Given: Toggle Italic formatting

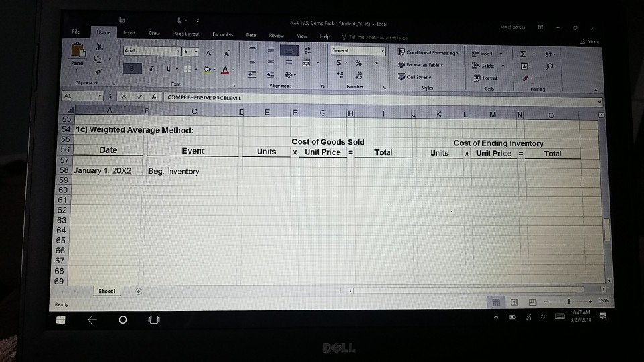Looking at the screenshot, I should [x=152, y=69].
